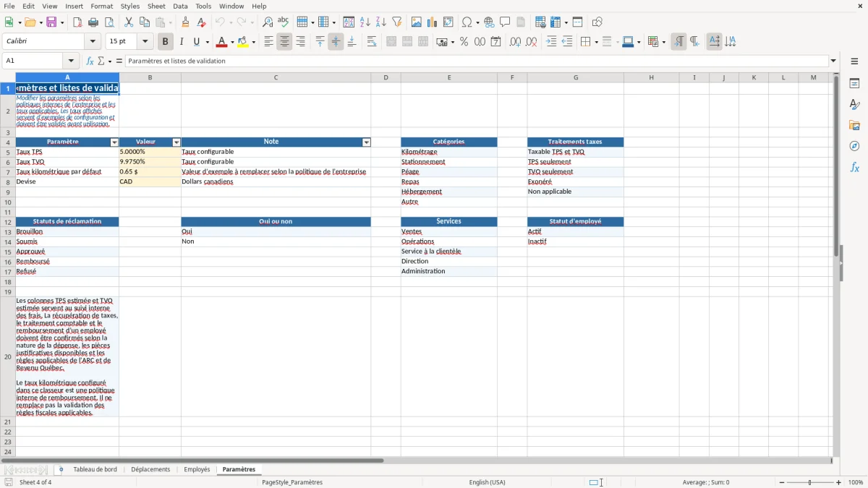
Task: Open the Name Box dropdown
Action: (x=71, y=61)
